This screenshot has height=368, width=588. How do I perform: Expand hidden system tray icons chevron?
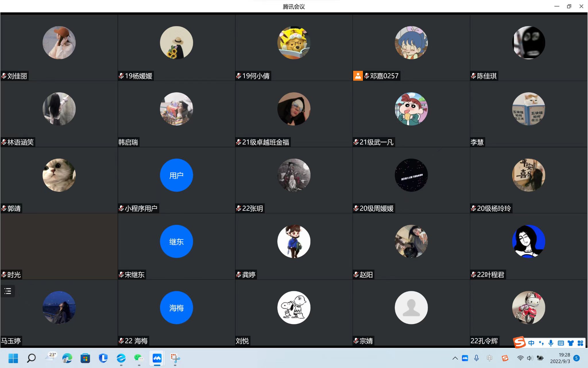tap(455, 358)
